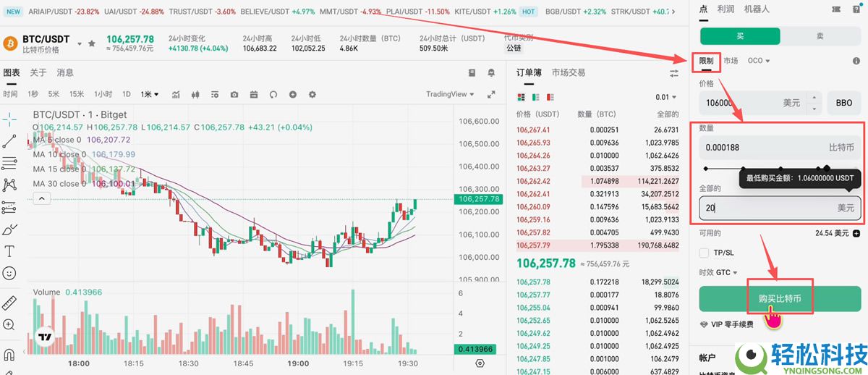Open the TradingView chart source dropdown
Viewport: 868px width, 375px height.
point(450,94)
